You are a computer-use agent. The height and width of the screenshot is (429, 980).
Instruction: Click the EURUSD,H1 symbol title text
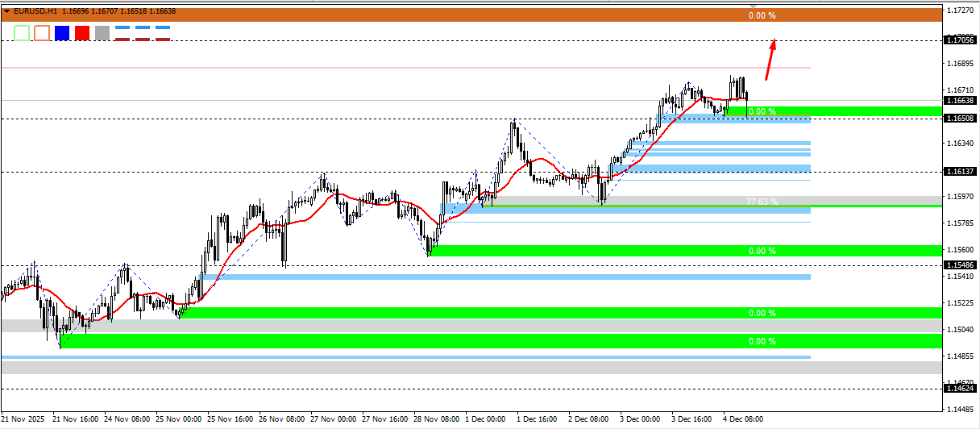pyautogui.click(x=35, y=11)
